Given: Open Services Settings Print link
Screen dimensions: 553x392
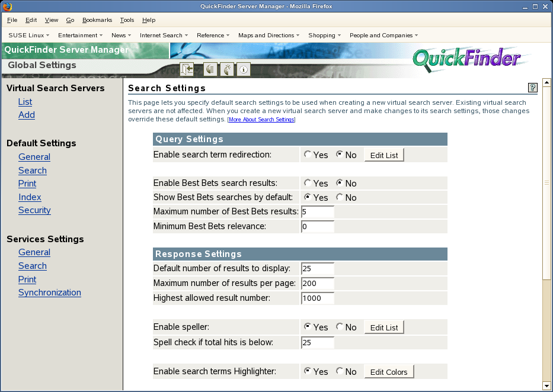Looking at the screenshot, I should 27,279.
